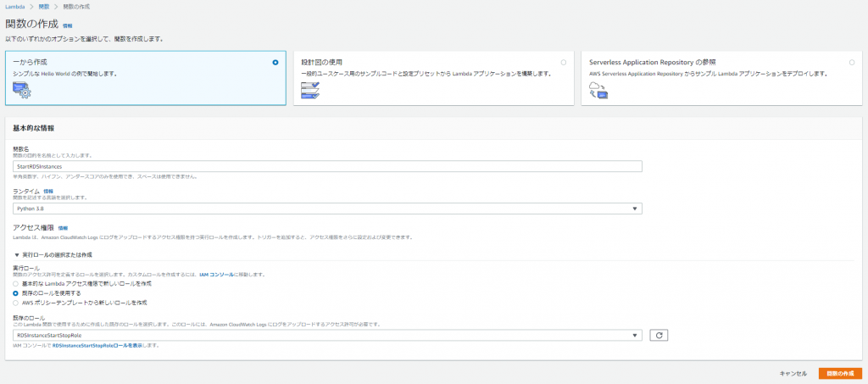Click the refresh roles icon button
Viewport: 868px width, 384px height.
pos(659,336)
